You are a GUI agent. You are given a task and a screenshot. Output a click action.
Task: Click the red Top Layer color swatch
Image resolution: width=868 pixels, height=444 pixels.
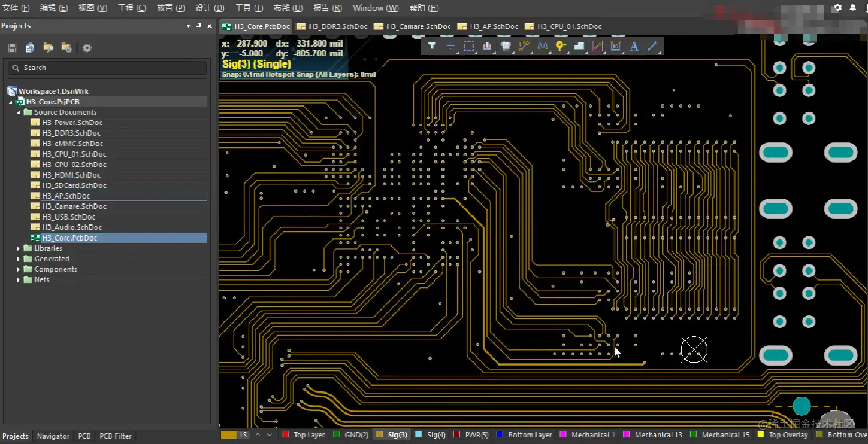pyautogui.click(x=286, y=435)
